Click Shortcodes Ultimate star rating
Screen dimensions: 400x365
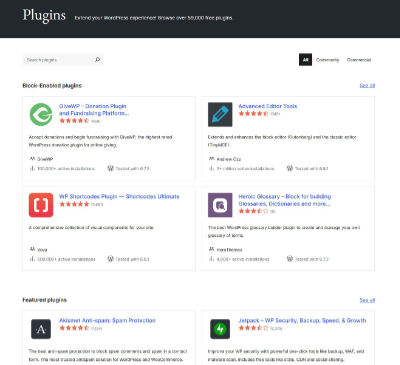coord(74,204)
